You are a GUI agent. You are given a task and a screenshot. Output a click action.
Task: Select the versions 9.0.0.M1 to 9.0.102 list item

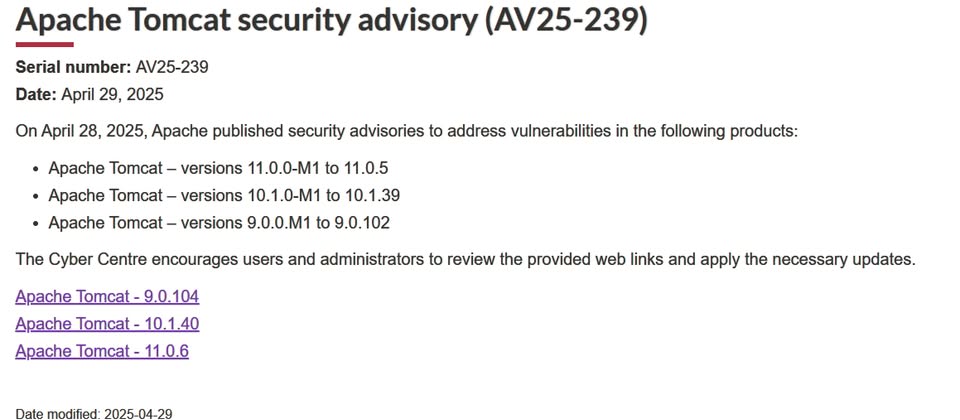(x=219, y=223)
